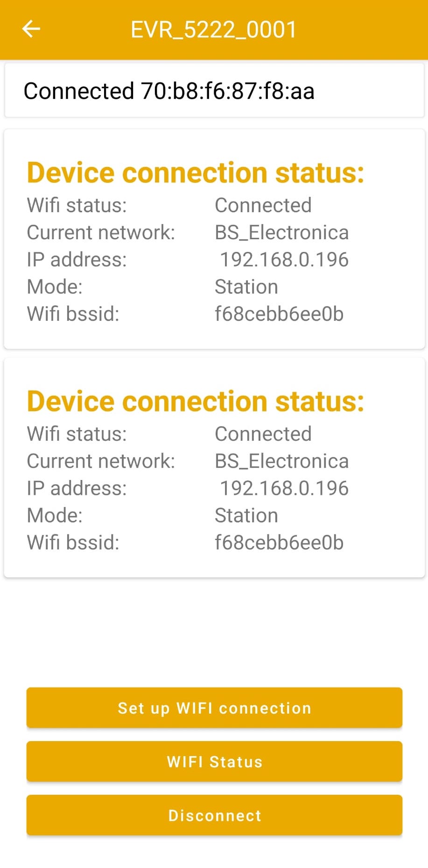
Task: Select the Connected 70:b8:f6:87:f8:aa card
Action: point(214,90)
